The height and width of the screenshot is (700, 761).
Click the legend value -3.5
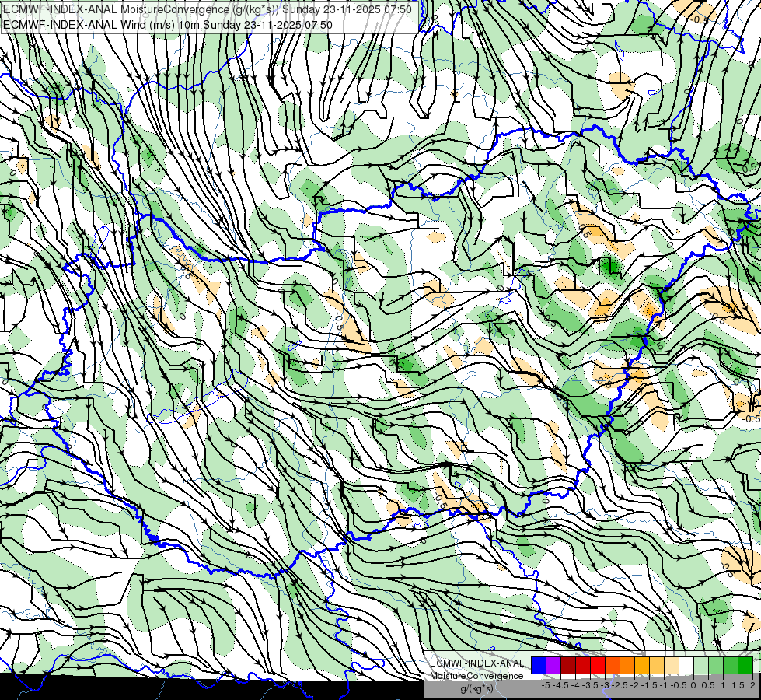point(590,685)
